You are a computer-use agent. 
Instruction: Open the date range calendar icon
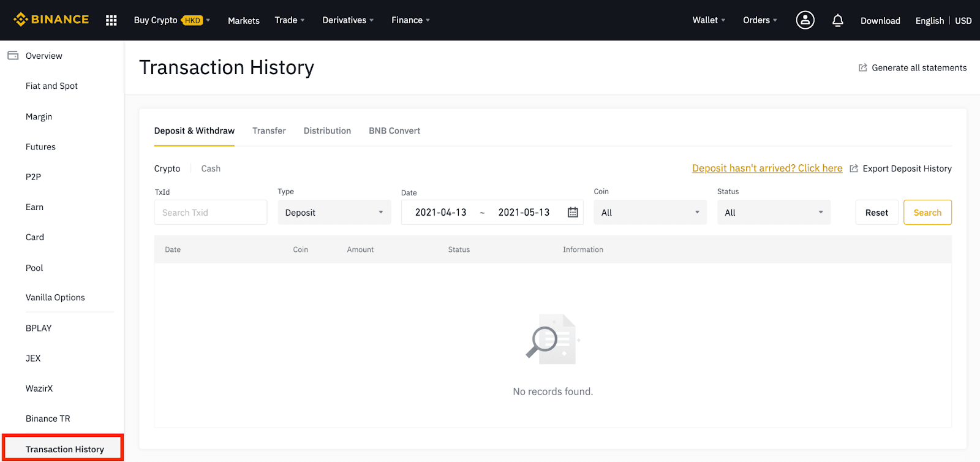pyautogui.click(x=573, y=213)
